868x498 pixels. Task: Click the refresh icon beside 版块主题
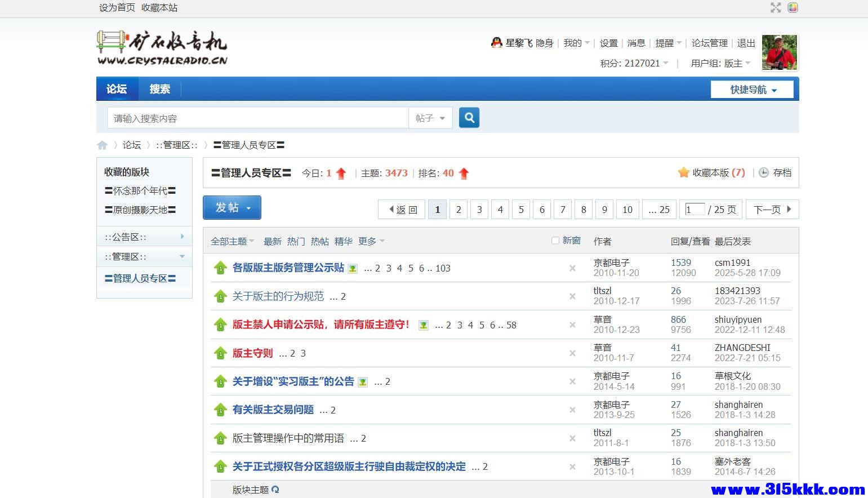(275, 490)
